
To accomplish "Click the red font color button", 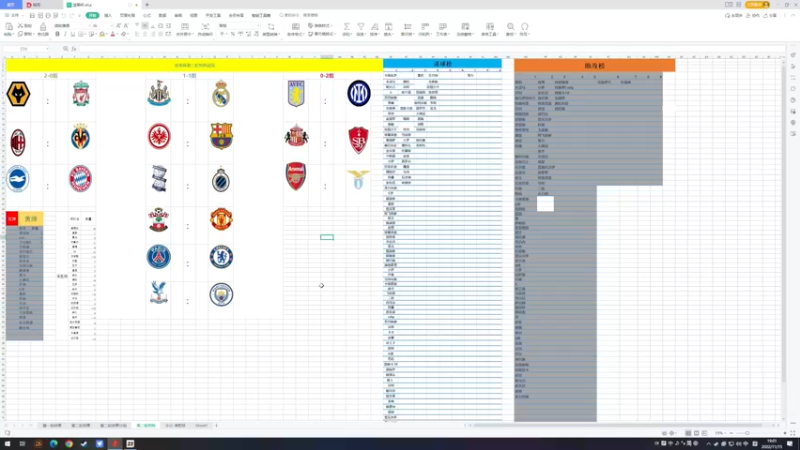I will pos(113,34).
